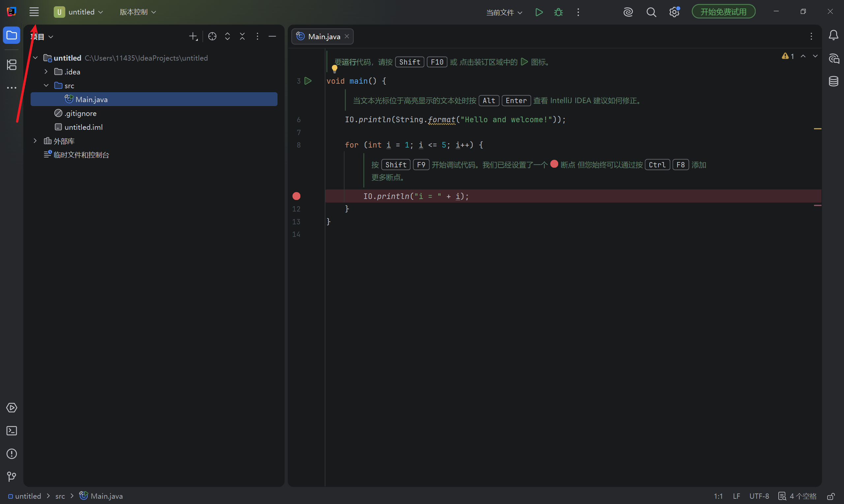The width and height of the screenshot is (844, 504).
Task: Toggle the Project tool window folder button
Action: 12,35
